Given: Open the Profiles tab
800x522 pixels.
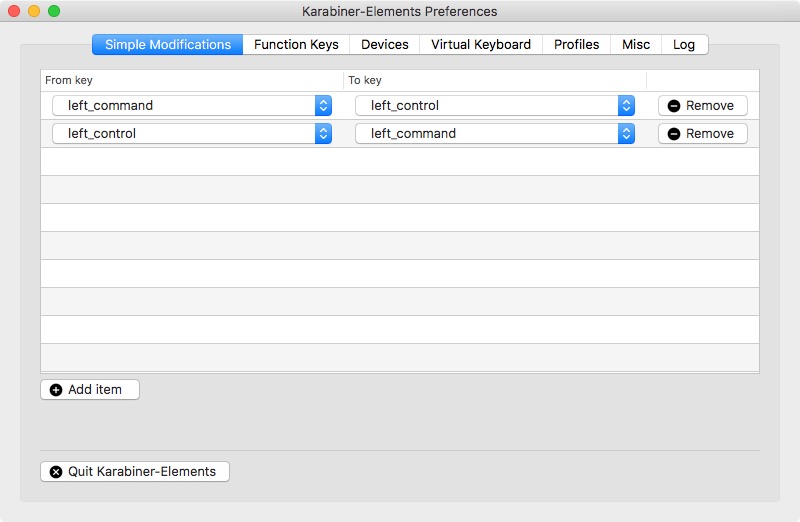Looking at the screenshot, I should point(577,44).
